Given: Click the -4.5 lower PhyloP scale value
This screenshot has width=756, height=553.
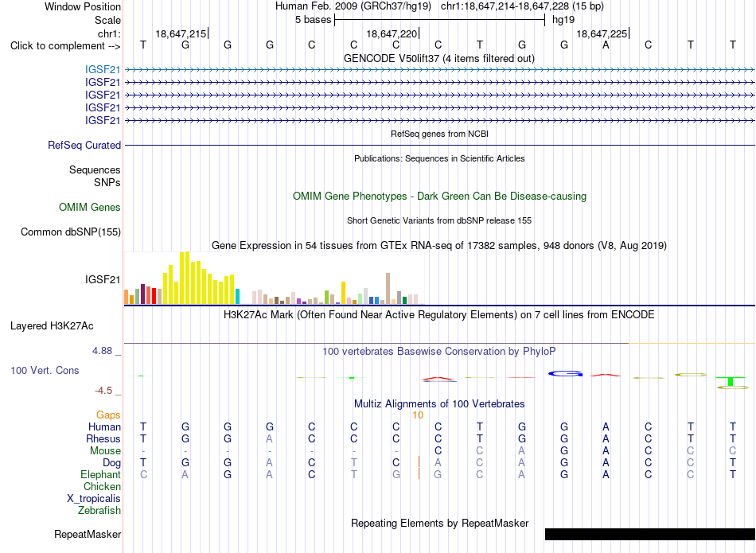Looking at the screenshot, I should tap(103, 391).
